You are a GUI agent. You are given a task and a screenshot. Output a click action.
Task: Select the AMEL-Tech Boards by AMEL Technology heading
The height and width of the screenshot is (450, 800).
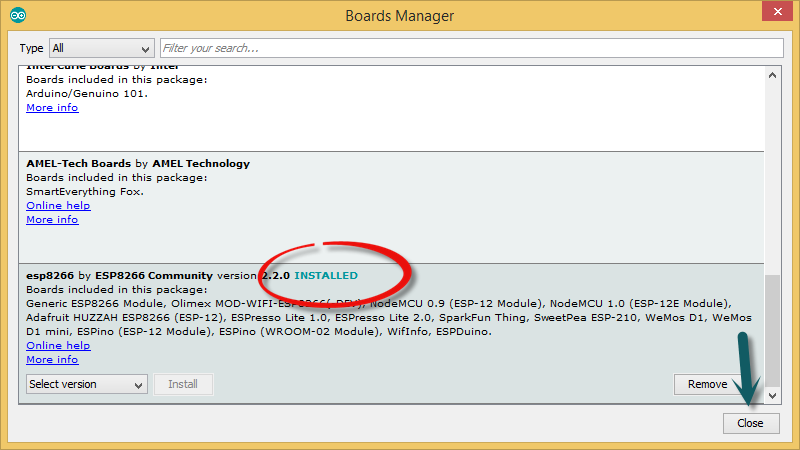pos(138,164)
